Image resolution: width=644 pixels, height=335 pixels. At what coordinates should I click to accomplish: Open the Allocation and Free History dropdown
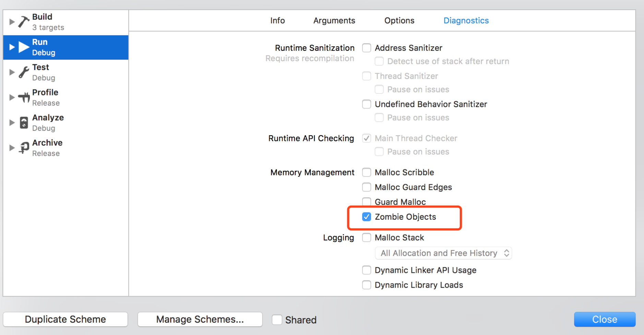coord(443,253)
